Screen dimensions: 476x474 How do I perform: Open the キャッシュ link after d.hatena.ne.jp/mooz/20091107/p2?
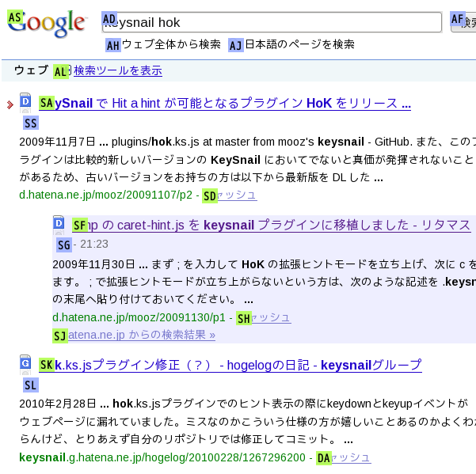[x=230, y=195]
